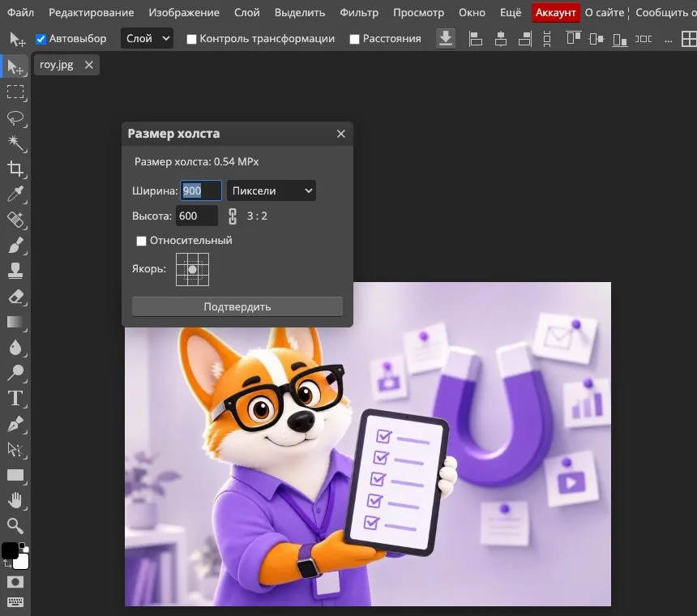The height and width of the screenshot is (616, 697).
Task: Toggle the proportions chain link icon
Action: click(x=233, y=216)
